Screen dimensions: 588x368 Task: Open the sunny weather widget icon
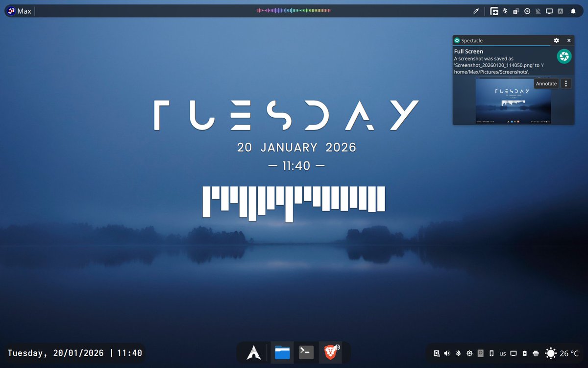pos(551,353)
